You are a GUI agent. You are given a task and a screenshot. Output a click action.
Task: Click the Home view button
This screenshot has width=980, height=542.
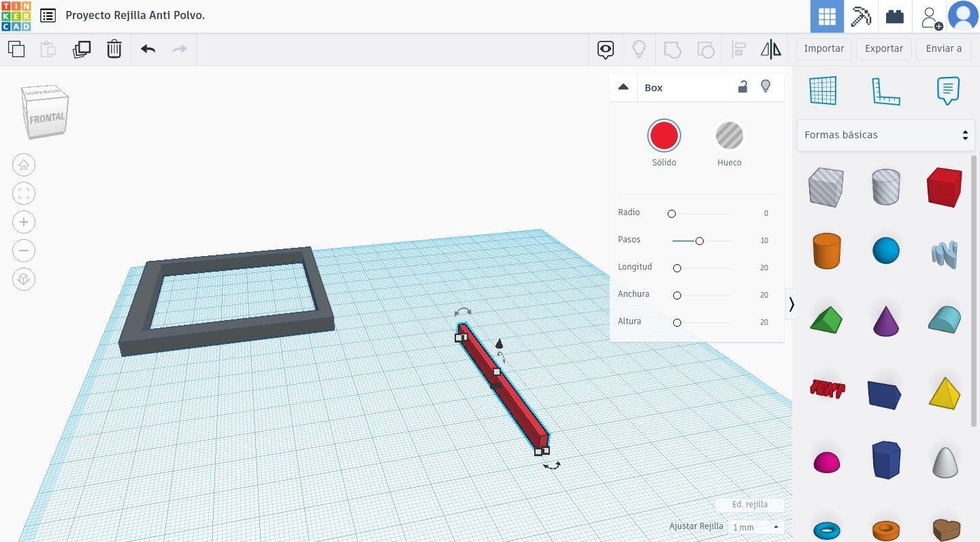(24, 165)
